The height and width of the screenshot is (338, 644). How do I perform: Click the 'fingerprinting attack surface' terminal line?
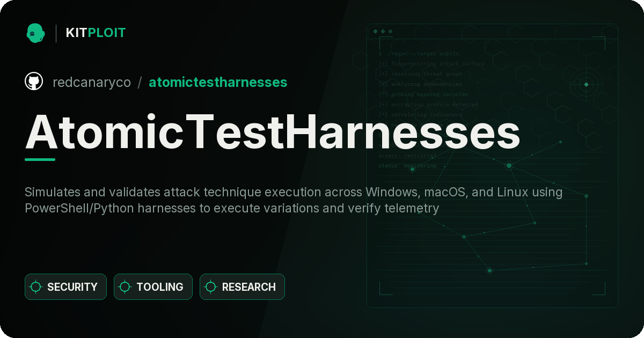[431, 64]
